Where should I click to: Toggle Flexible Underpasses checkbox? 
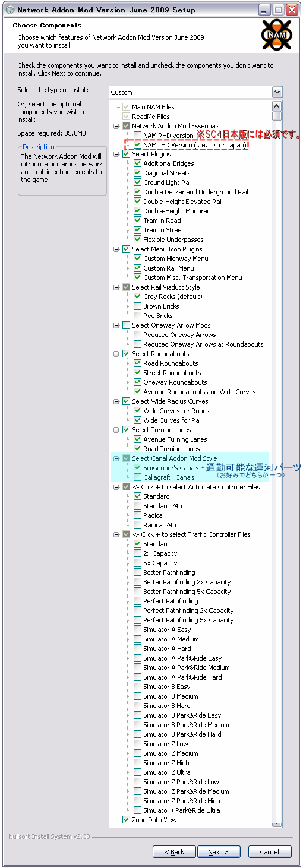138,240
